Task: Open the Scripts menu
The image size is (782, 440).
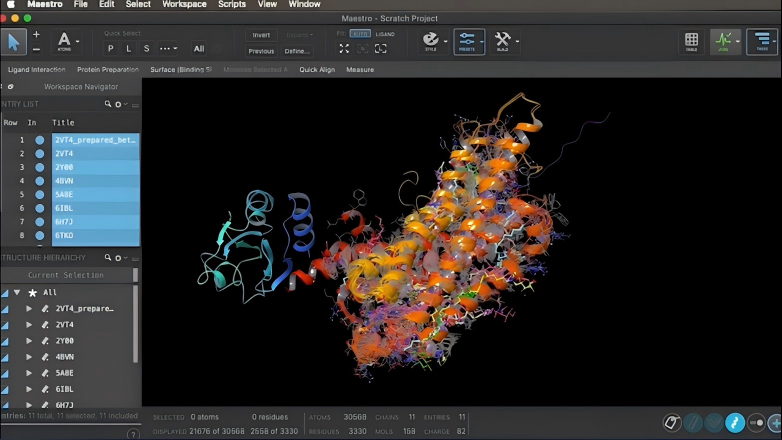Action: [232, 5]
